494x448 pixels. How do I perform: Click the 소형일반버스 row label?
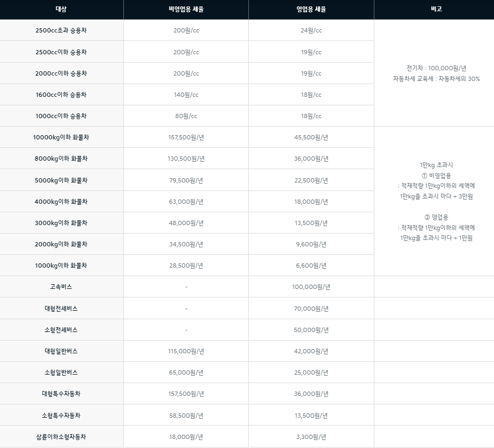tap(62, 372)
